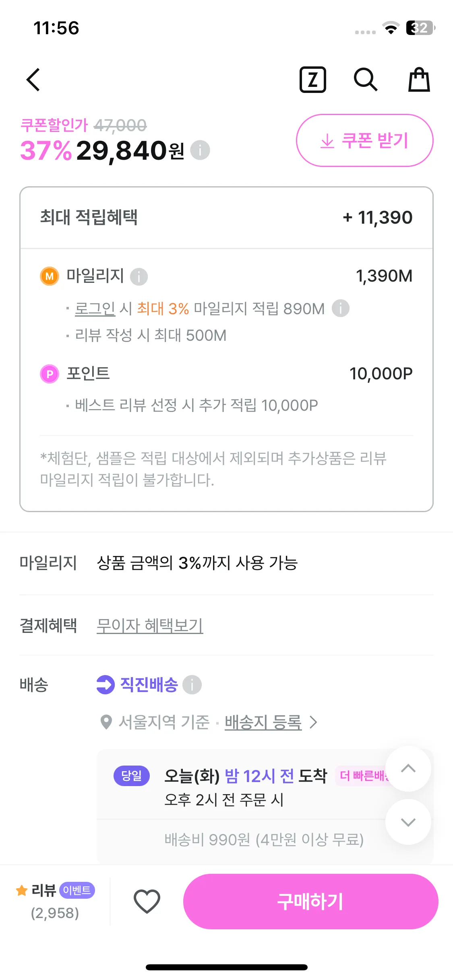The height and width of the screenshot is (980, 453).
Task: Tap the 쿠폰 받기 download button
Action: click(364, 140)
